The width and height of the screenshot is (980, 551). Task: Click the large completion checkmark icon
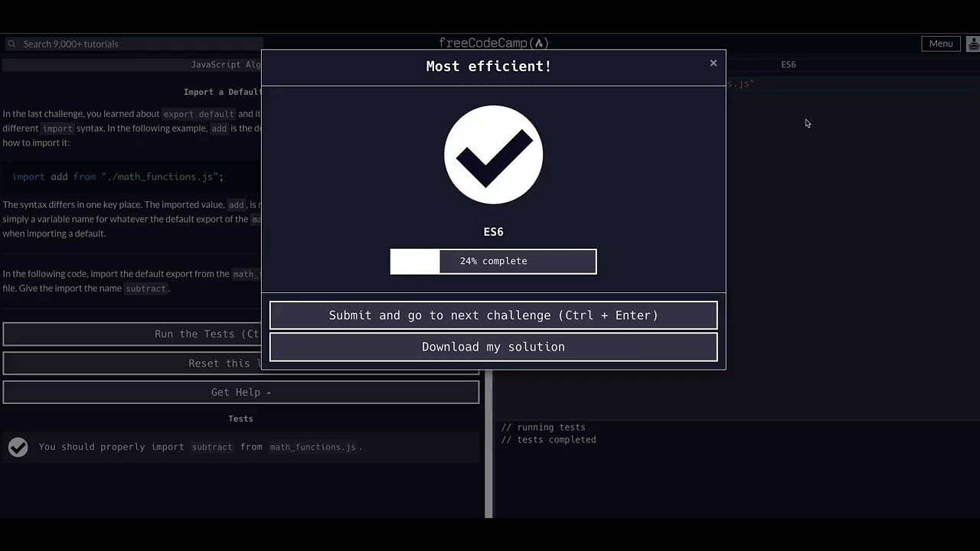pyautogui.click(x=493, y=155)
